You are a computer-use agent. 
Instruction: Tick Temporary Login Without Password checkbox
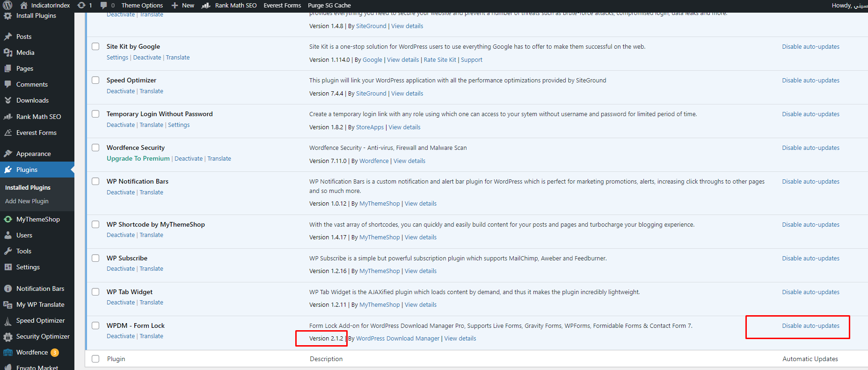click(95, 114)
